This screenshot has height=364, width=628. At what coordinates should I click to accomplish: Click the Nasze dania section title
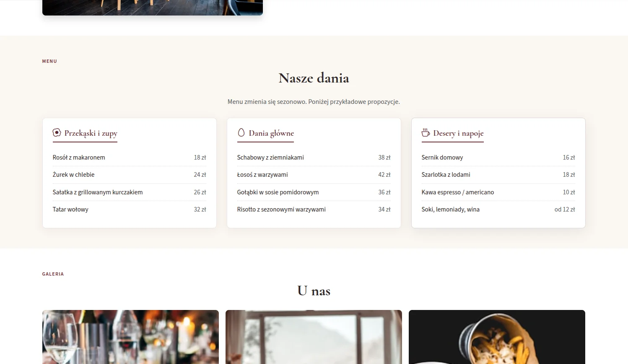314,78
